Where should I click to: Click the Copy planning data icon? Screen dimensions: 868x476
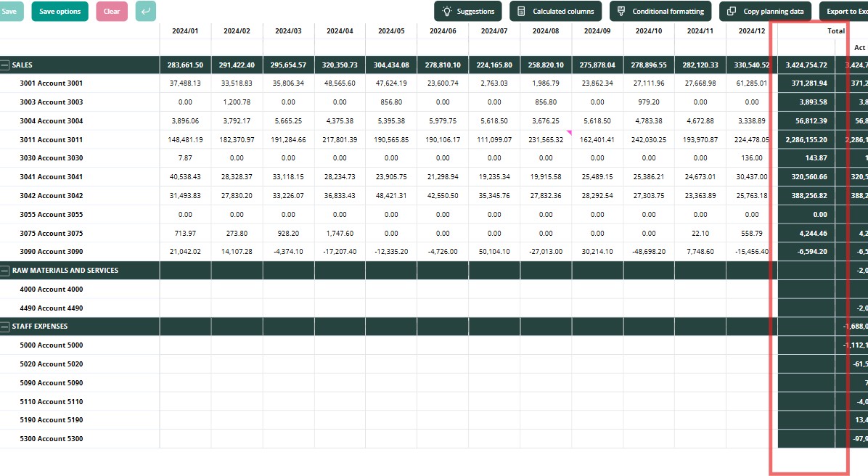(x=732, y=11)
